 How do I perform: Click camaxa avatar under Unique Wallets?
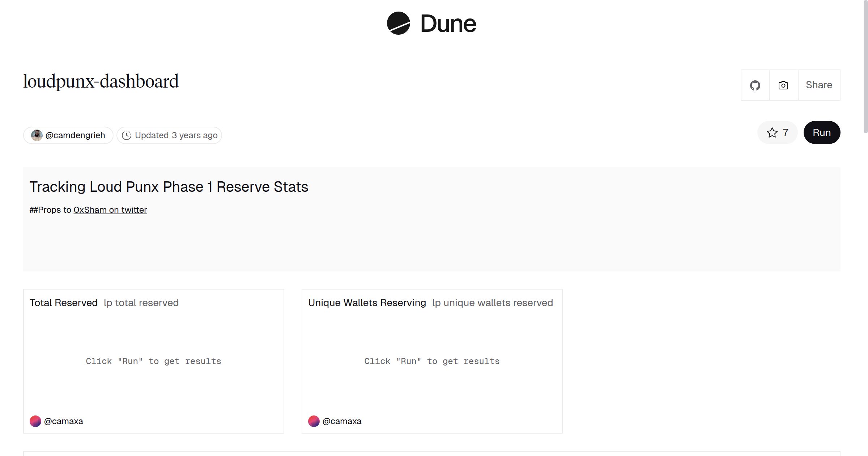(314, 421)
